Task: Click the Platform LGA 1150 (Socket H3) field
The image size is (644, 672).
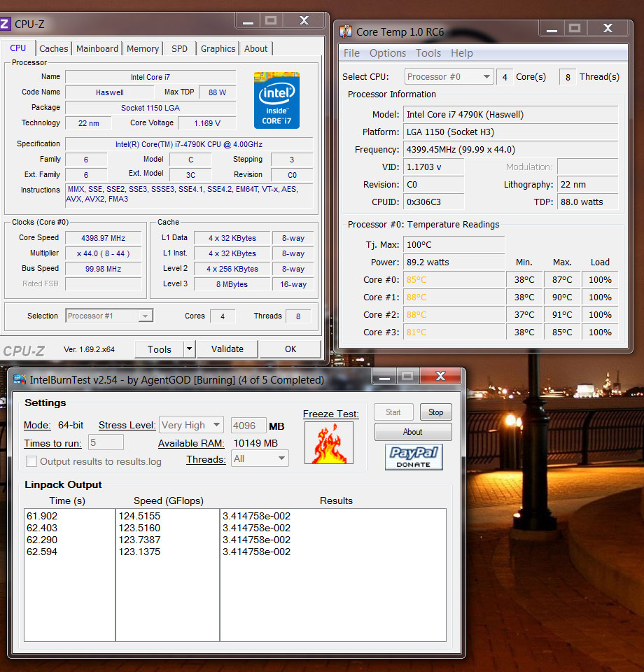Action: (510, 132)
